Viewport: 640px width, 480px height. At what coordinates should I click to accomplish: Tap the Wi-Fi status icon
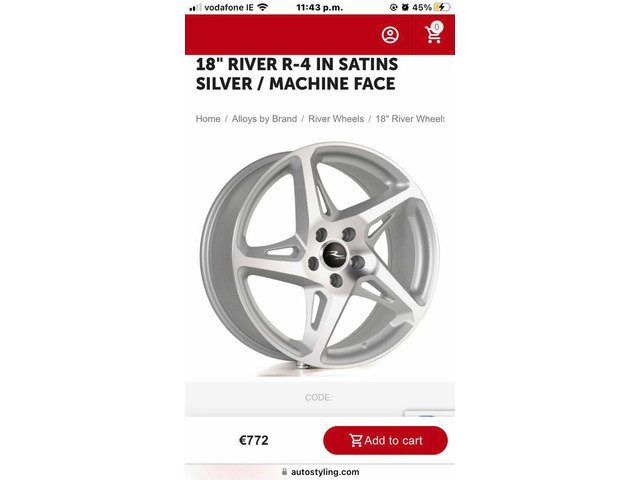(x=263, y=7)
